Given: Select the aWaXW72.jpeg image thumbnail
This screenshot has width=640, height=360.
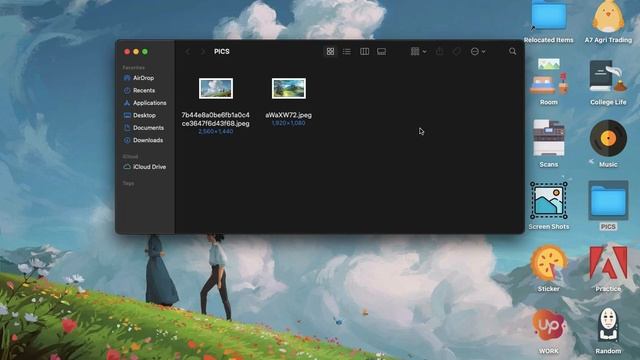Looking at the screenshot, I should pyautogui.click(x=289, y=88).
